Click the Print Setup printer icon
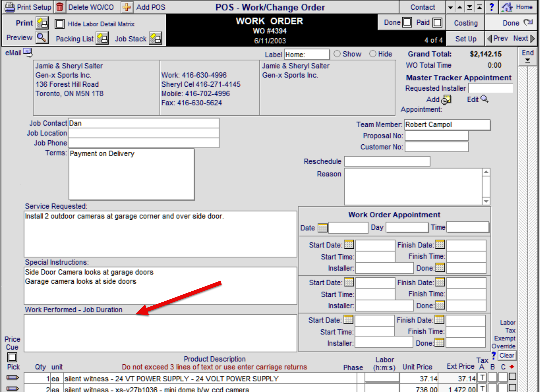 click(10, 7)
